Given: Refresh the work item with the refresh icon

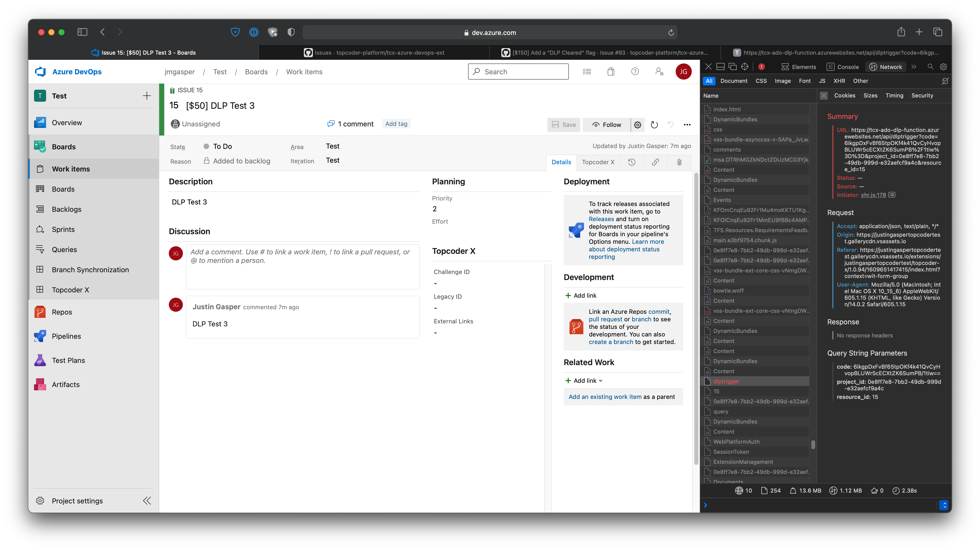Looking at the screenshot, I should coord(654,125).
